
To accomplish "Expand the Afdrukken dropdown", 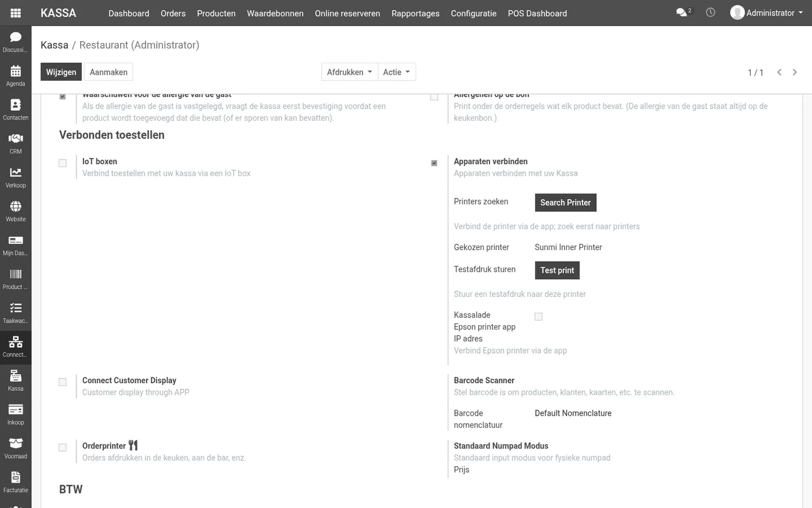I will pos(349,72).
